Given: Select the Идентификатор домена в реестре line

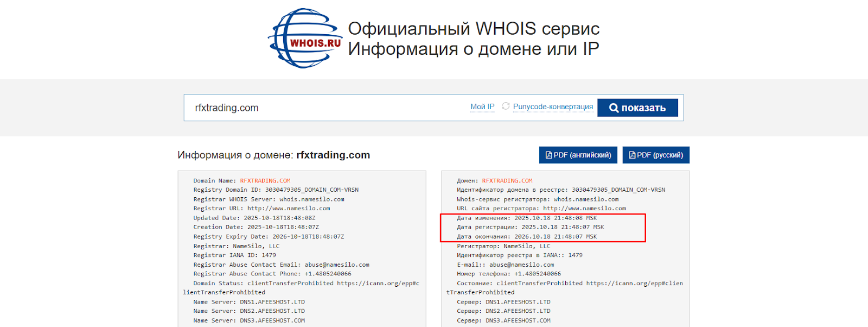Looking at the screenshot, I should 561,190.
